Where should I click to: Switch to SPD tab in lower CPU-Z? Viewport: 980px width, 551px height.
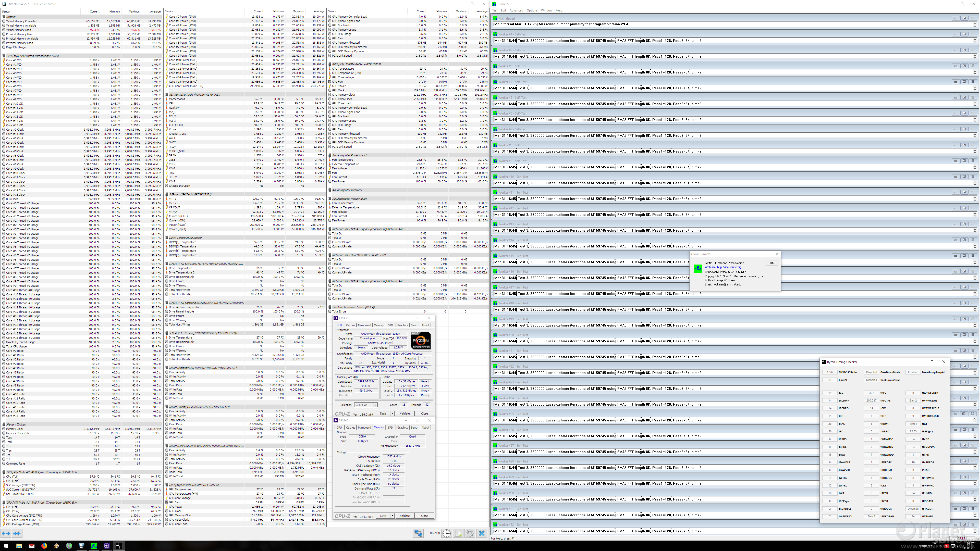(390, 428)
